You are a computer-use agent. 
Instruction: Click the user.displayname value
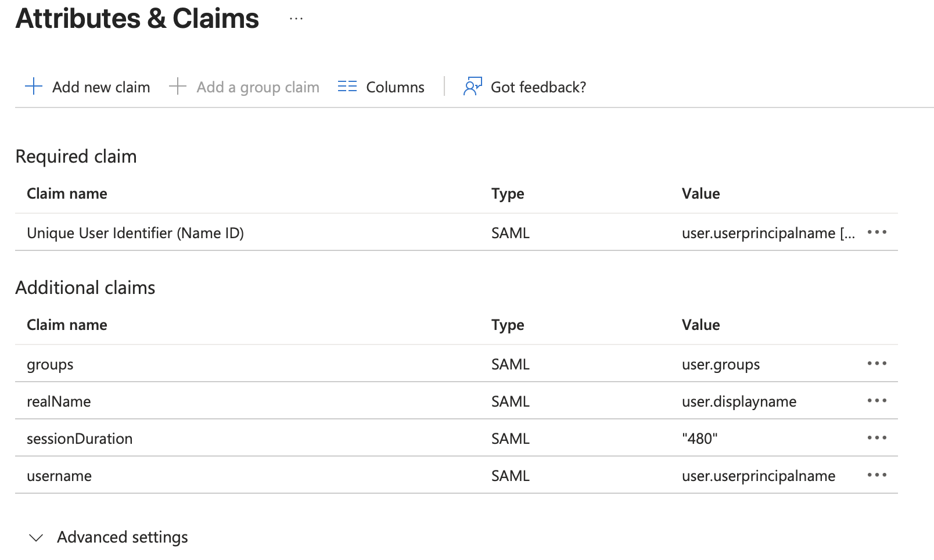click(x=739, y=401)
